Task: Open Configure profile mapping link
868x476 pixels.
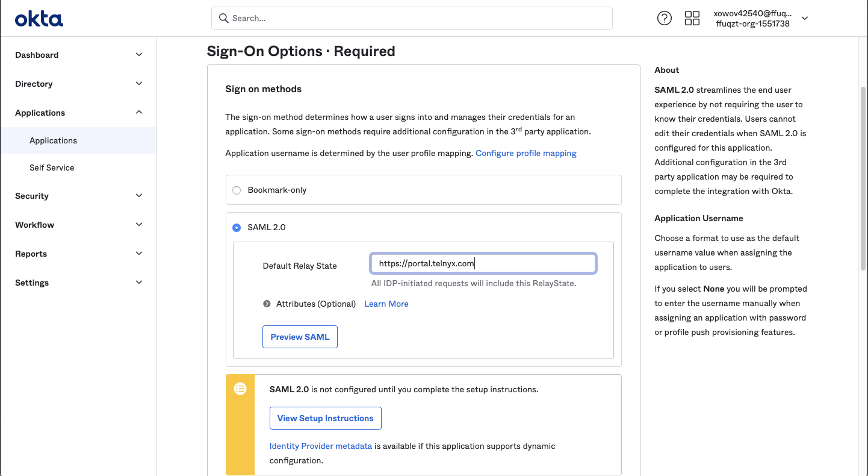Action: click(526, 153)
